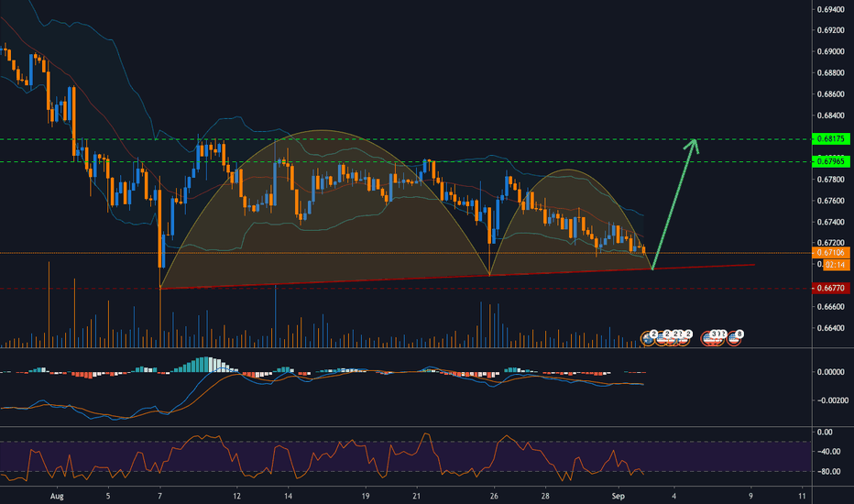Click the Aug label on time axis
Screen dimensions: 854x504
(x=57, y=497)
